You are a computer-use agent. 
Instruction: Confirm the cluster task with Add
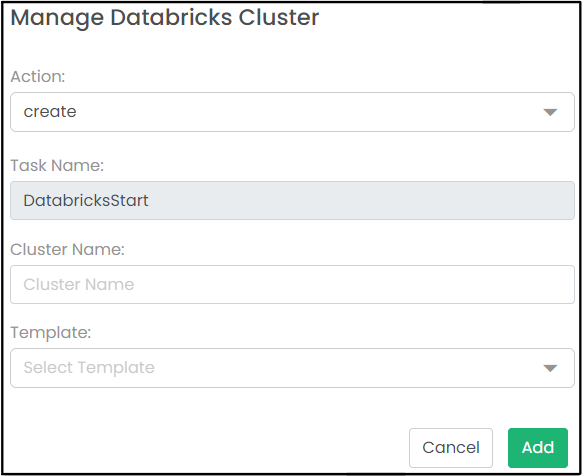[538, 448]
